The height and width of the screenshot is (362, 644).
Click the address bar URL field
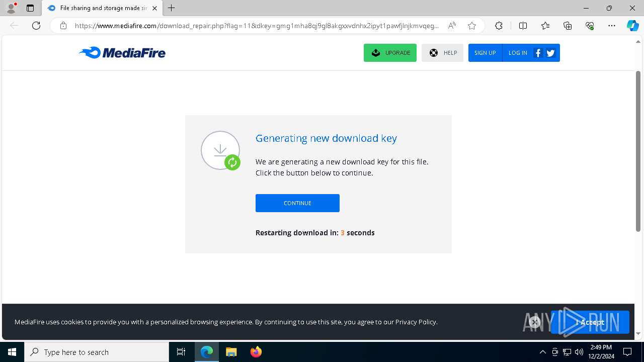coord(257,26)
